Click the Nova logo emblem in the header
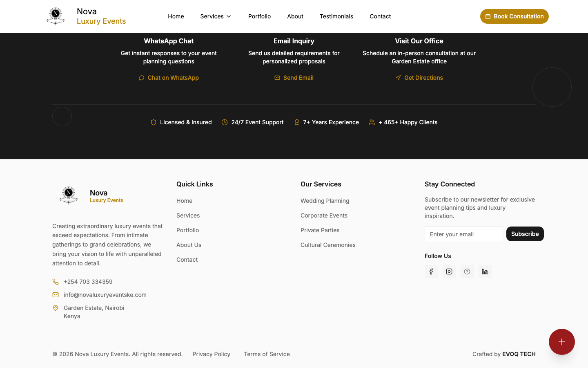The height and width of the screenshot is (368, 588). [x=56, y=16]
